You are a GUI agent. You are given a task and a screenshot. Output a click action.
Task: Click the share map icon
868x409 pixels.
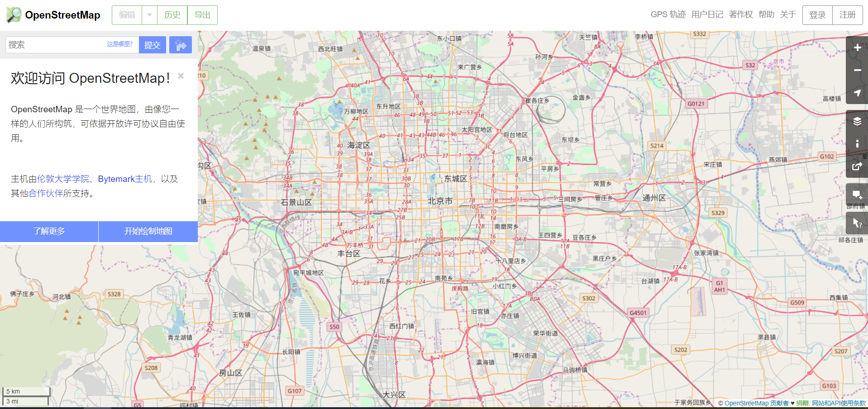857,166
